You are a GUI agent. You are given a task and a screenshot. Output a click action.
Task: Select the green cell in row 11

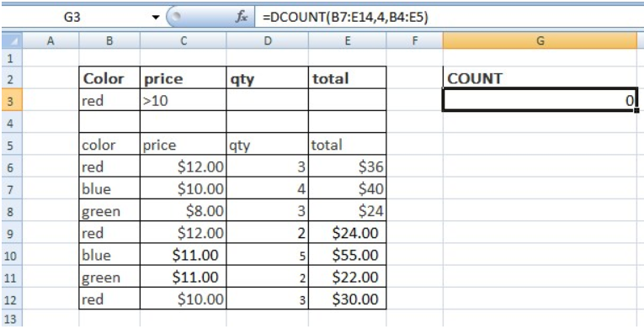click(109, 278)
